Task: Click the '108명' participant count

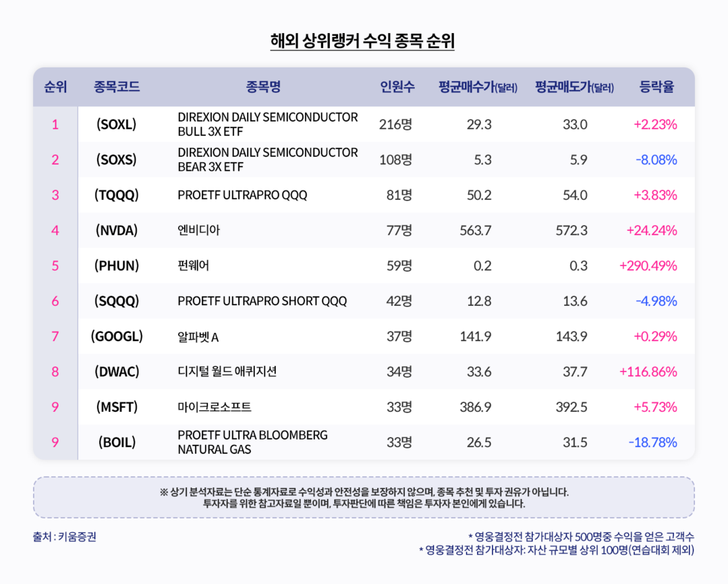Action: (395, 159)
